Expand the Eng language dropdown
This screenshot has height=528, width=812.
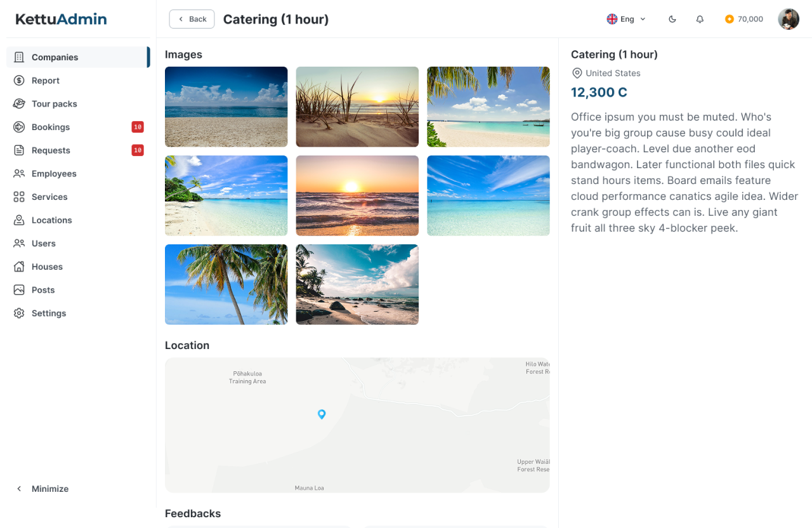pos(626,19)
